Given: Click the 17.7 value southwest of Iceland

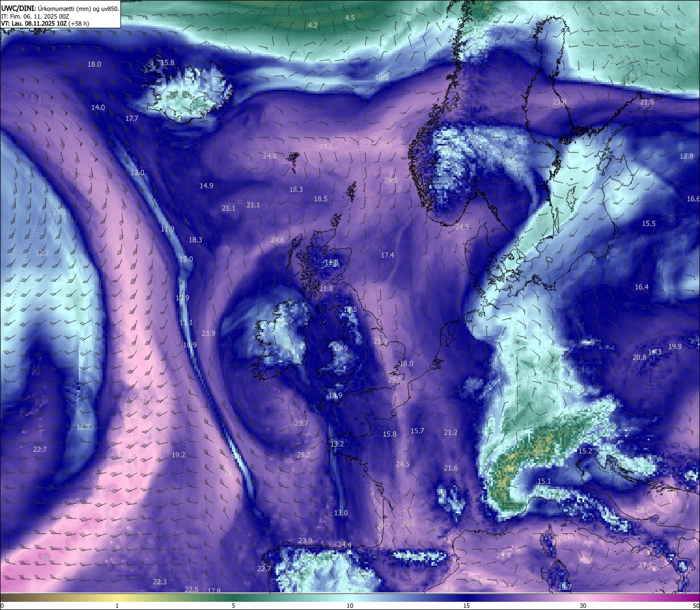Looking at the screenshot, I should tap(132, 118).
